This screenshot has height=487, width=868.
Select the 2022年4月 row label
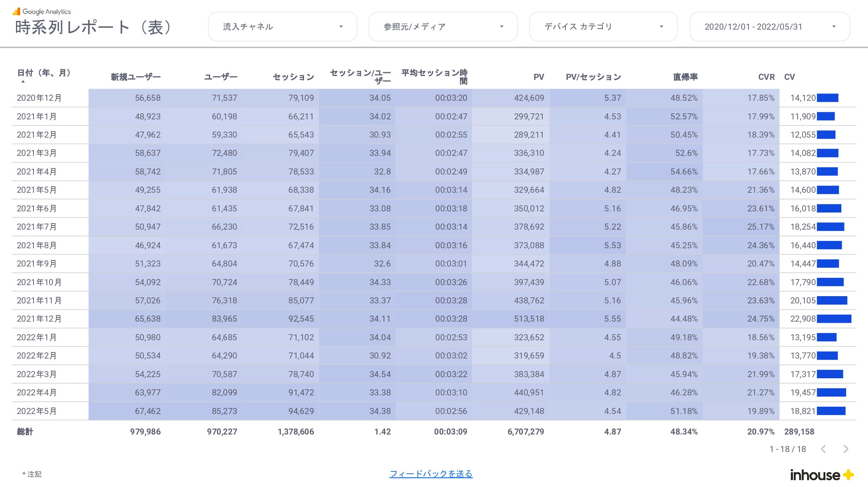coord(37,392)
